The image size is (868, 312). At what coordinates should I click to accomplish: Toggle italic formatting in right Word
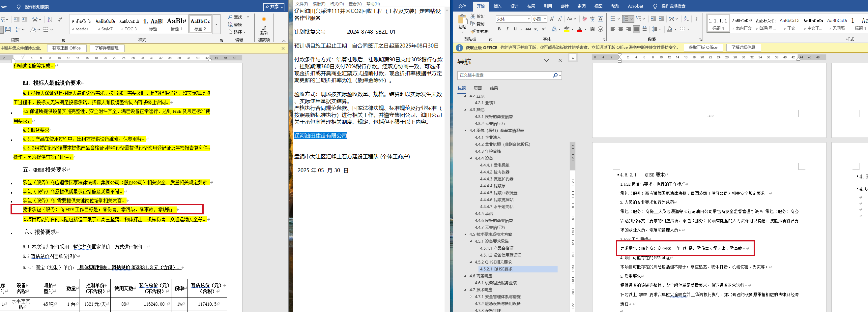(507, 29)
